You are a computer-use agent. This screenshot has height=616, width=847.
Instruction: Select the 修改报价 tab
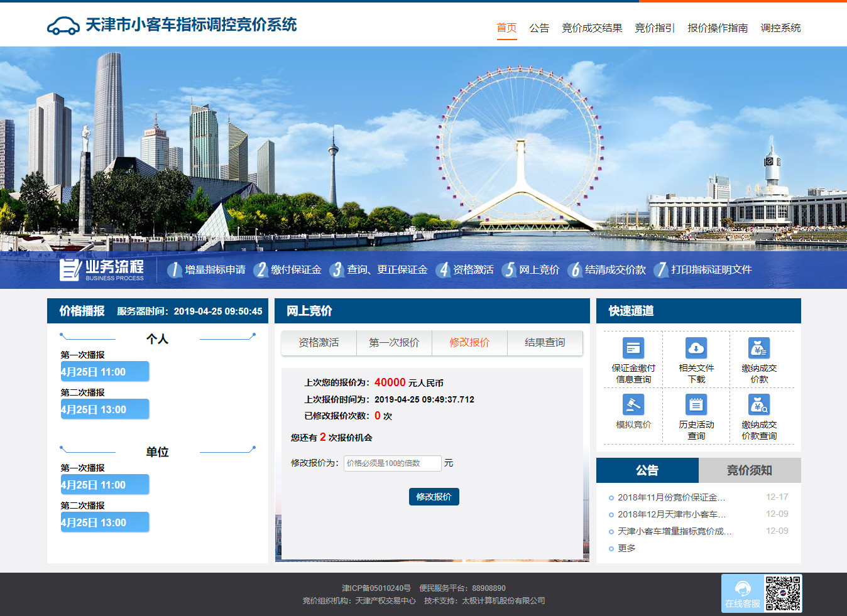pyautogui.click(x=469, y=343)
